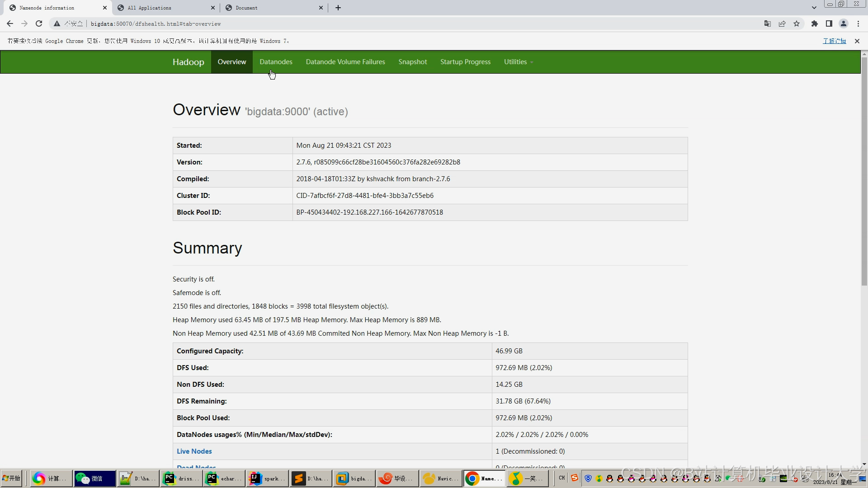Reload the Namenode information page

point(39,23)
